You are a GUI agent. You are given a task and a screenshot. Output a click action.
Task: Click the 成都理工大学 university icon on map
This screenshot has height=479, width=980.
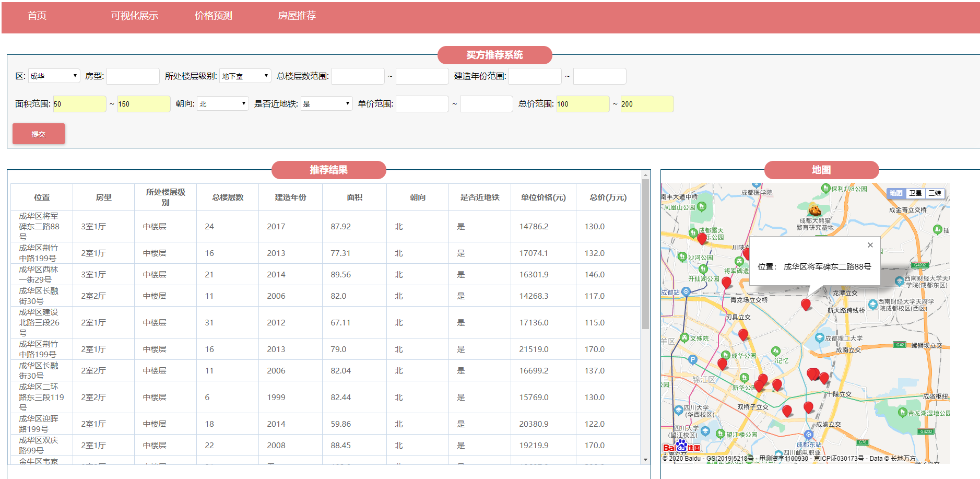819,338
